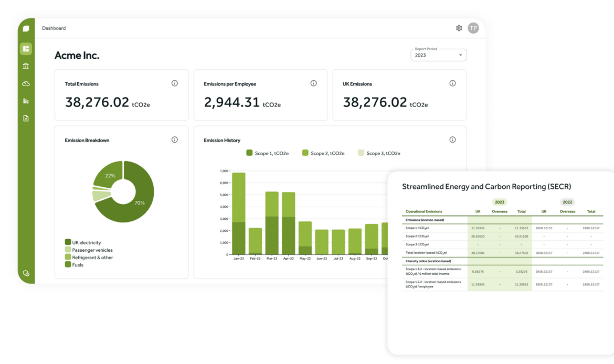Toggle Scope 2, tCO2e legend series
This screenshot has height=364, width=614.
(323, 153)
